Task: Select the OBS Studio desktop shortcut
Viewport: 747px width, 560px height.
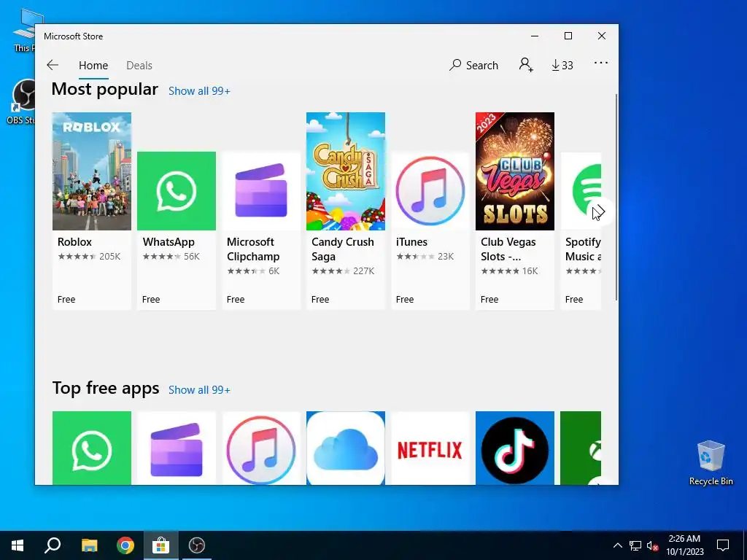Action: pyautogui.click(x=20, y=101)
